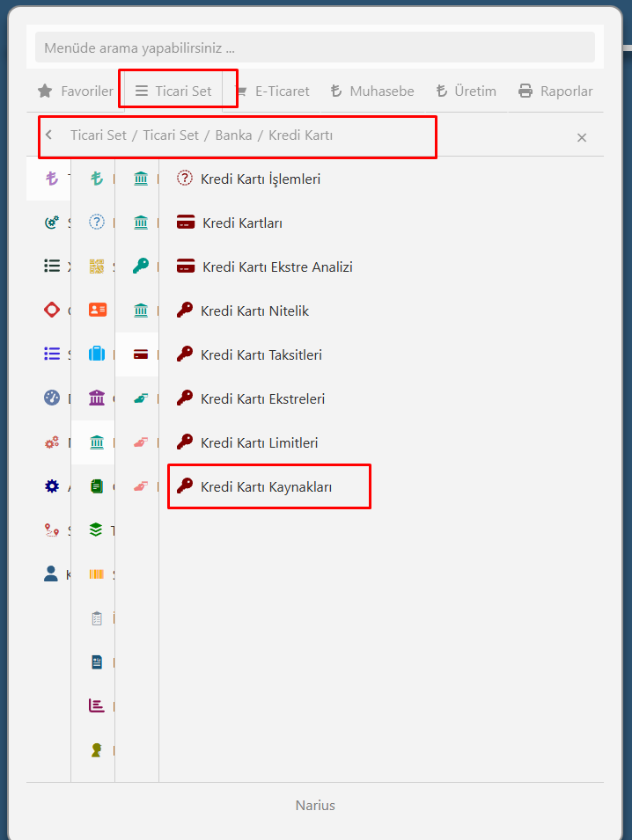Select the green stacked layers icon
The height and width of the screenshot is (840, 632).
point(96,530)
